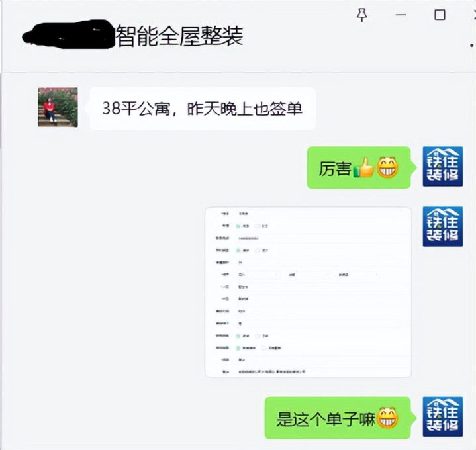Click the message 38平公寓，昨天晚上也签单
The width and height of the screenshot is (476, 450).
click(202, 109)
